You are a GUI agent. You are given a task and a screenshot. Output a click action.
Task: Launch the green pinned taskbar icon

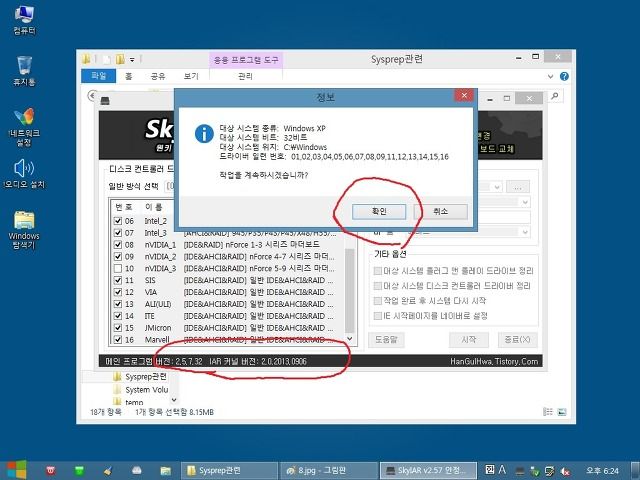[x=79, y=471]
